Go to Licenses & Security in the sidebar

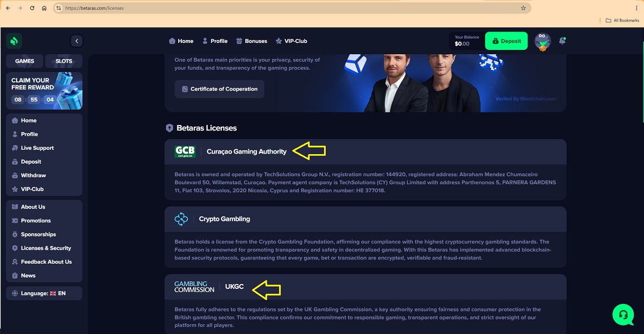point(46,248)
